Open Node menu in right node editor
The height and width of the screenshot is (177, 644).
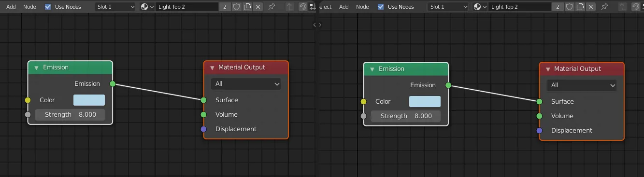(x=362, y=7)
